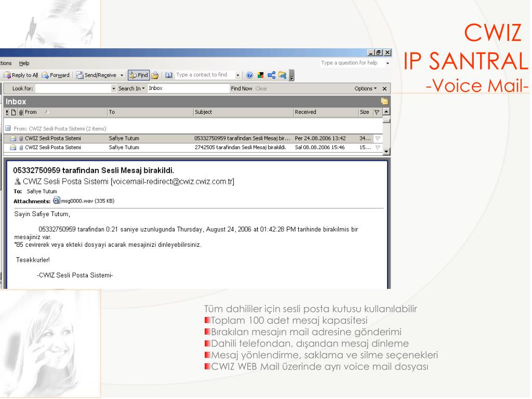Sort by Attachment paperclip column
The image size is (532, 399).
(x=21, y=112)
